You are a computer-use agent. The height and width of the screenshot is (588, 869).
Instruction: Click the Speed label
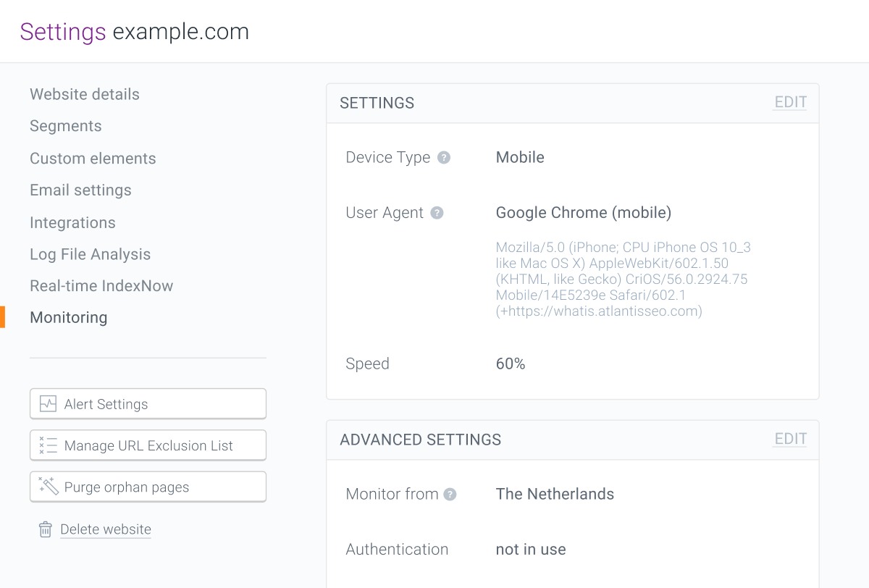367,364
